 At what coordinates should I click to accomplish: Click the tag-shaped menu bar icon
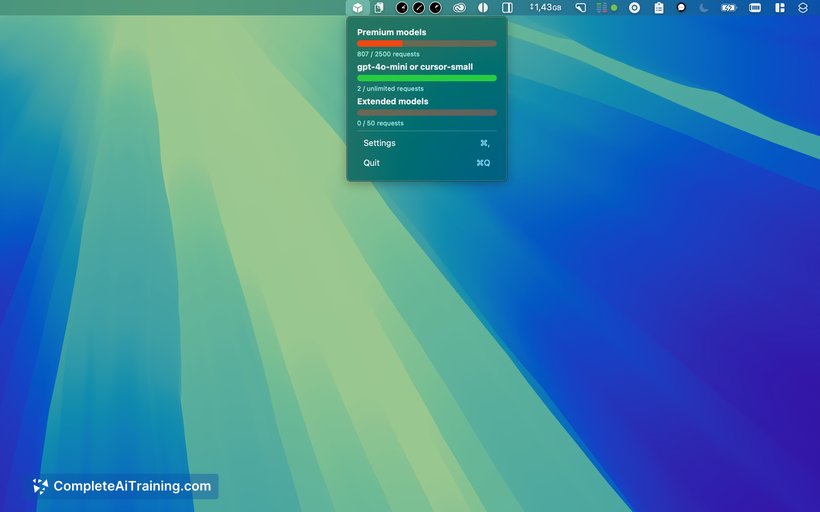click(x=580, y=8)
